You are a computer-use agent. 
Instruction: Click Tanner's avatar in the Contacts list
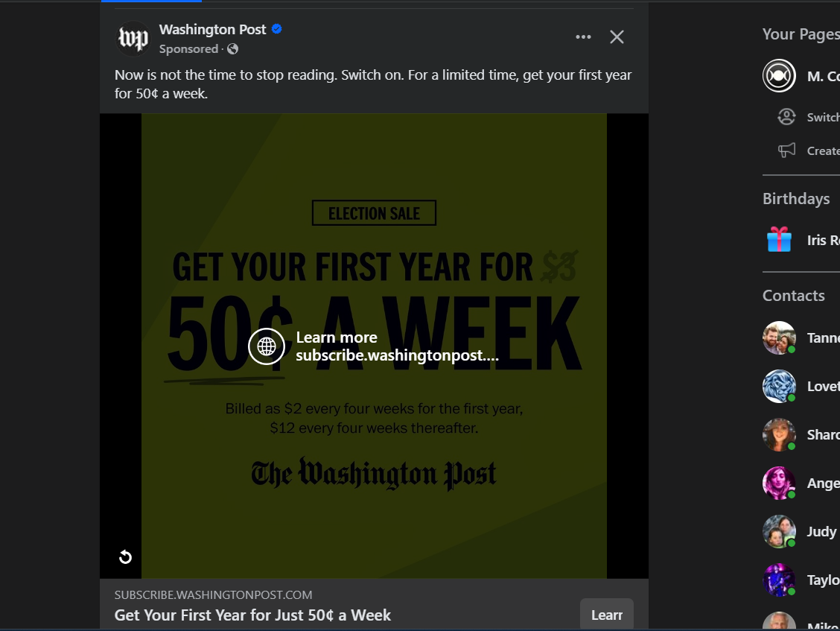[779, 337]
